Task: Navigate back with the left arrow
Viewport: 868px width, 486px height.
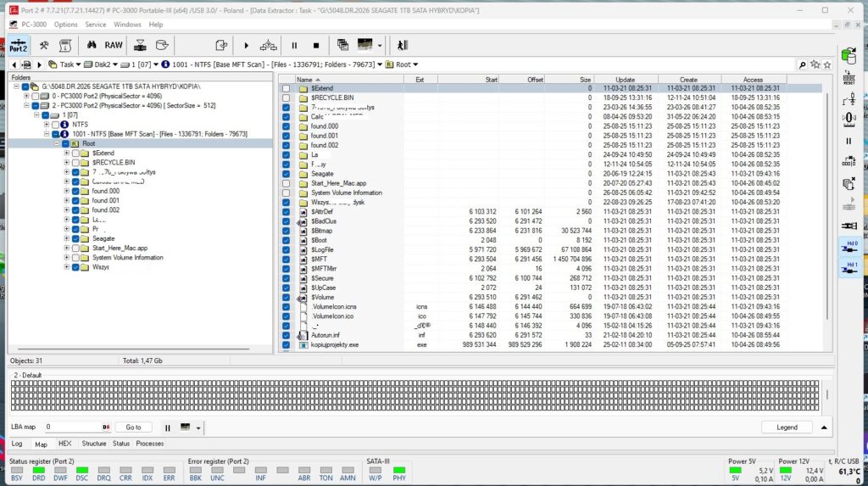Action: pos(14,64)
